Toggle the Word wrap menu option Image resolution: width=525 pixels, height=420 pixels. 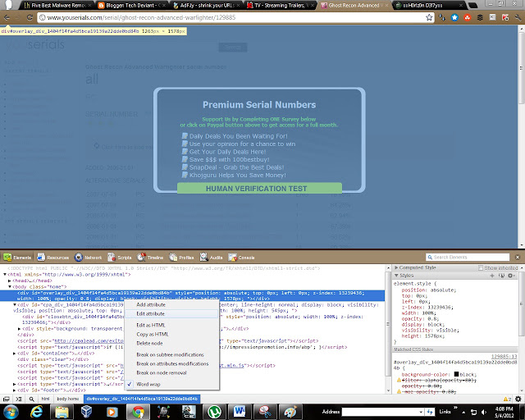148,384
